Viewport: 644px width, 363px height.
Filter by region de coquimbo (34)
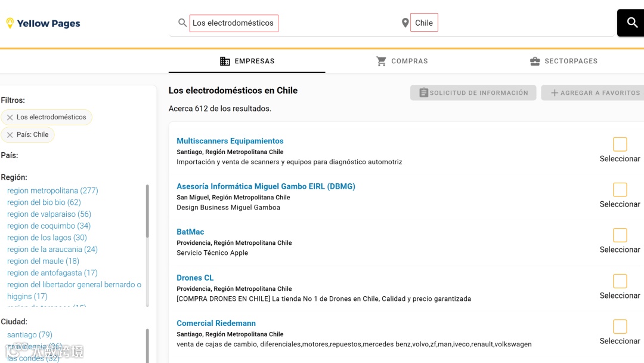[49, 226]
